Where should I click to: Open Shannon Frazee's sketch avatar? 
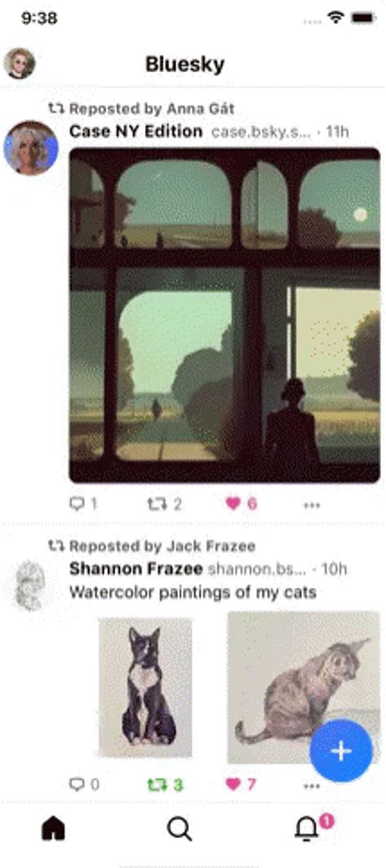pyautogui.click(x=30, y=585)
